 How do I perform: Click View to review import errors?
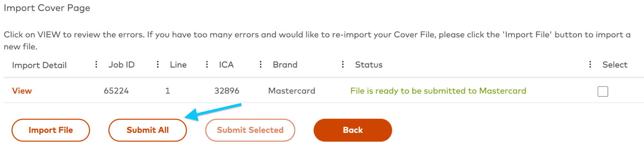(22, 91)
